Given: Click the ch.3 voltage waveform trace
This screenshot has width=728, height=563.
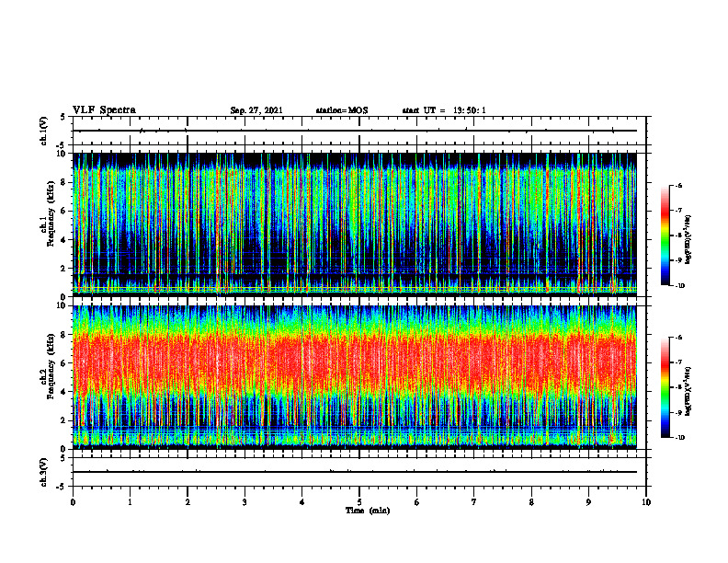Looking at the screenshot, I should pos(355,472).
